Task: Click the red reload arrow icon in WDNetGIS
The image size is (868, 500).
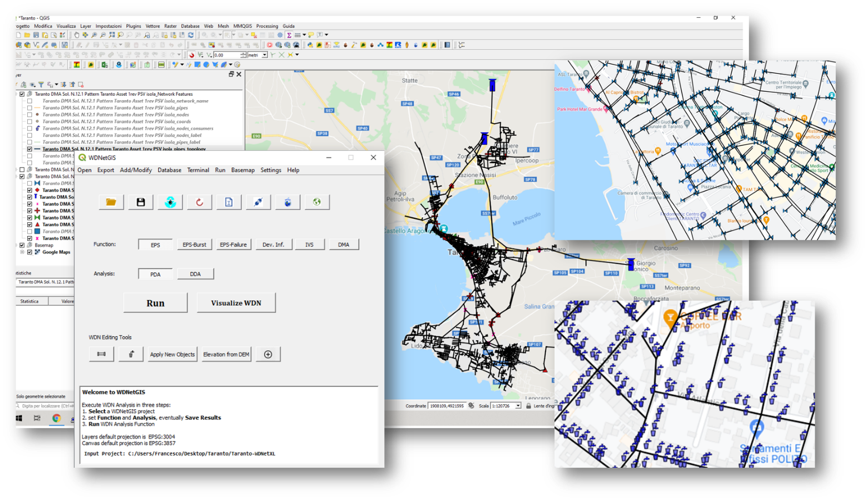Action: [x=199, y=202]
